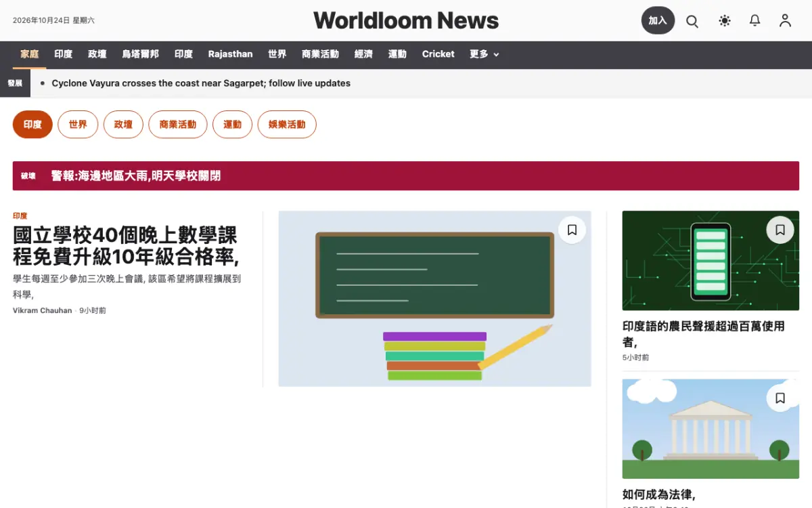812x508 pixels.
Task: Open the 政壇 navigation menu item
Action: tap(97, 54)
